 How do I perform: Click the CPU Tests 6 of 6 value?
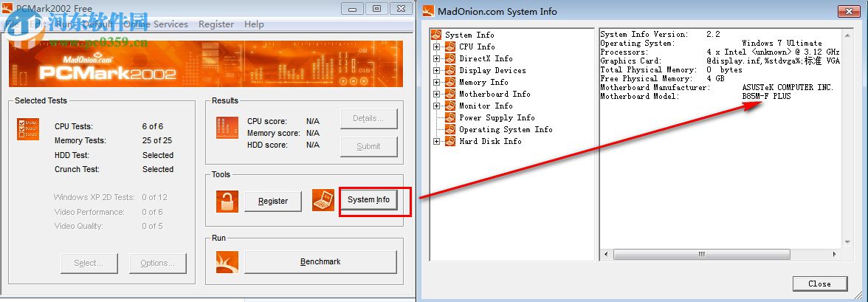pos(153,126)
